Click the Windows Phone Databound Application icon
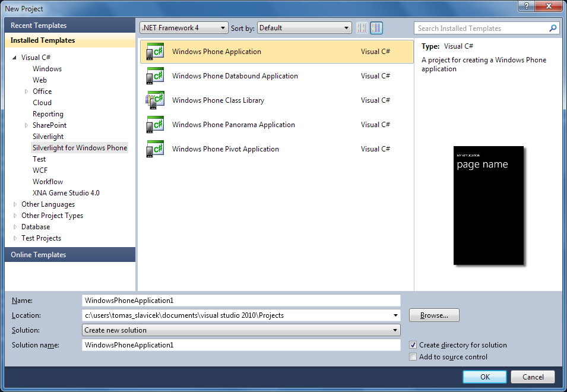 pyautogui.click(x=155, y=75)
